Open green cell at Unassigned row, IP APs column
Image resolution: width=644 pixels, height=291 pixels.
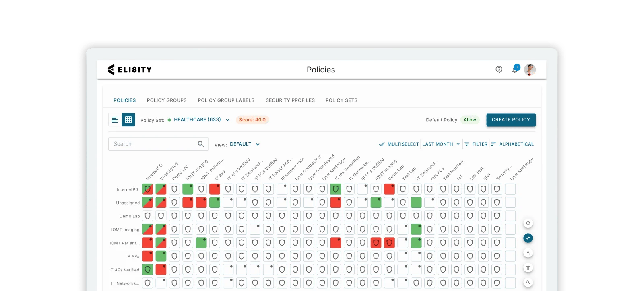point(215,202)
